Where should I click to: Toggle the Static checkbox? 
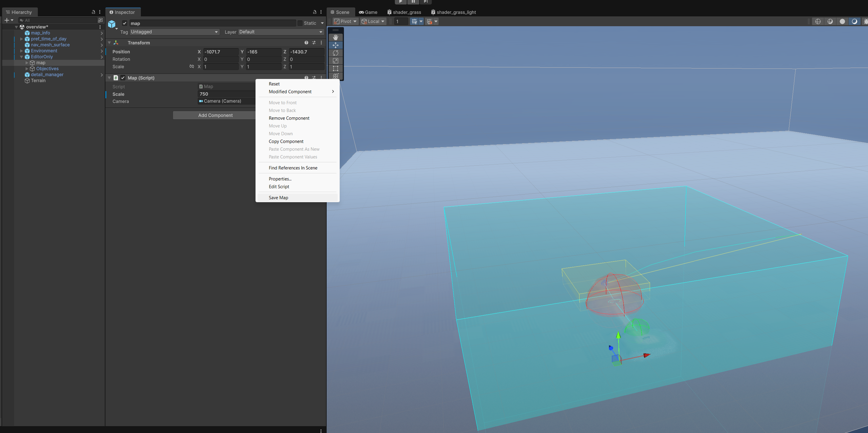[300, 23]
